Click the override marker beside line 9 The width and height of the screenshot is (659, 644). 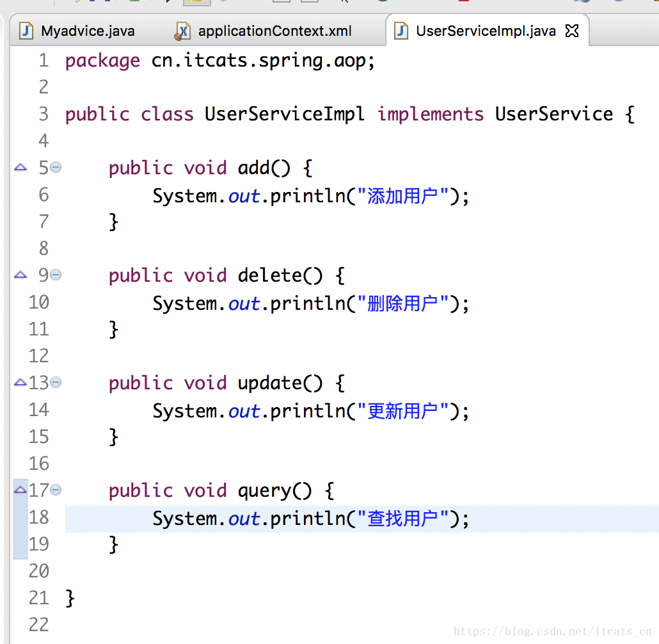click(20, 275)
